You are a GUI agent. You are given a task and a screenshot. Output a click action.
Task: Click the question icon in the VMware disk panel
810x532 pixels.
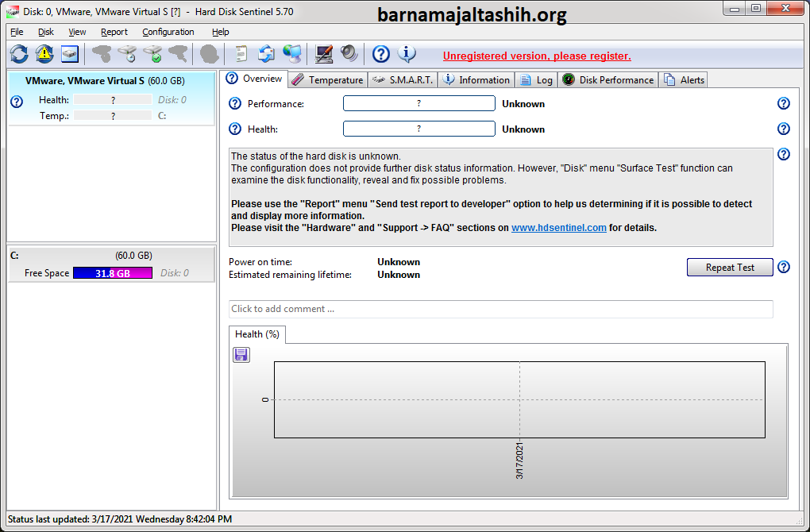pyautogui.click(x=17, y=102)
